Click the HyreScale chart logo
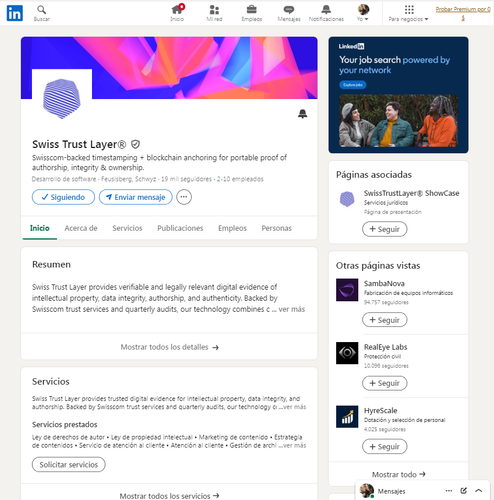This screenshot has height=500, width=494. [347, 417]
